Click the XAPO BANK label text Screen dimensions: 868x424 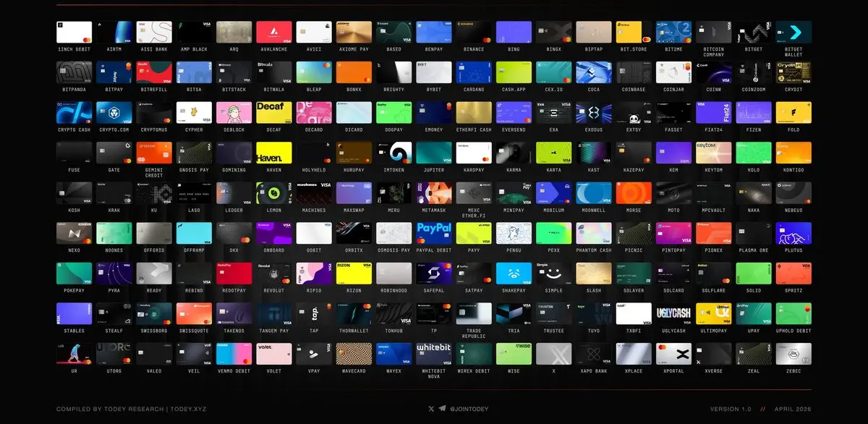pyautogui.click(x=594, y=371)
